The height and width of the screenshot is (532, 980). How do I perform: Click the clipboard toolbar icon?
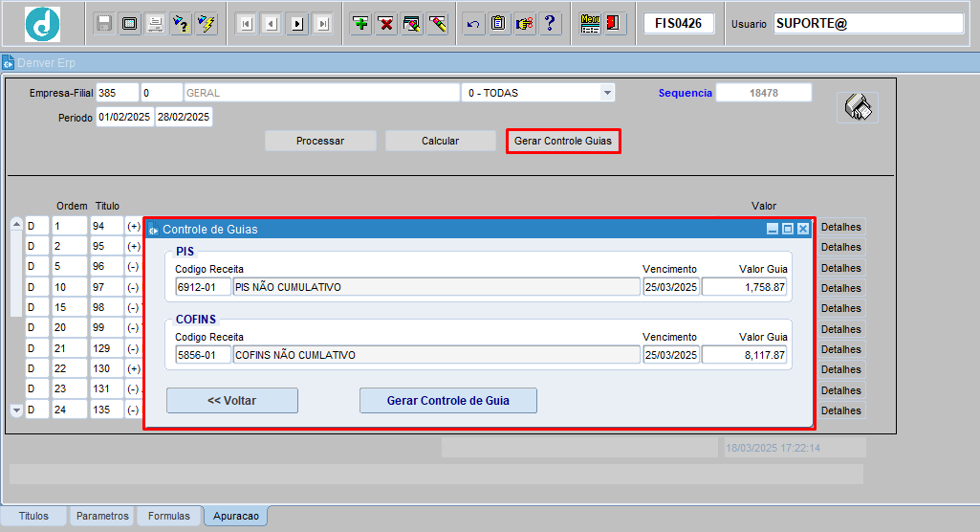click(498, 24)
